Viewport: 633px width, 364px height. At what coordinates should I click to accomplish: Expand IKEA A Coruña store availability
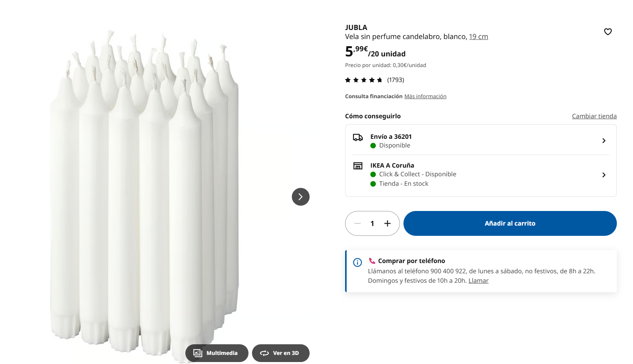pyautogui.click(x=603, y=175)
